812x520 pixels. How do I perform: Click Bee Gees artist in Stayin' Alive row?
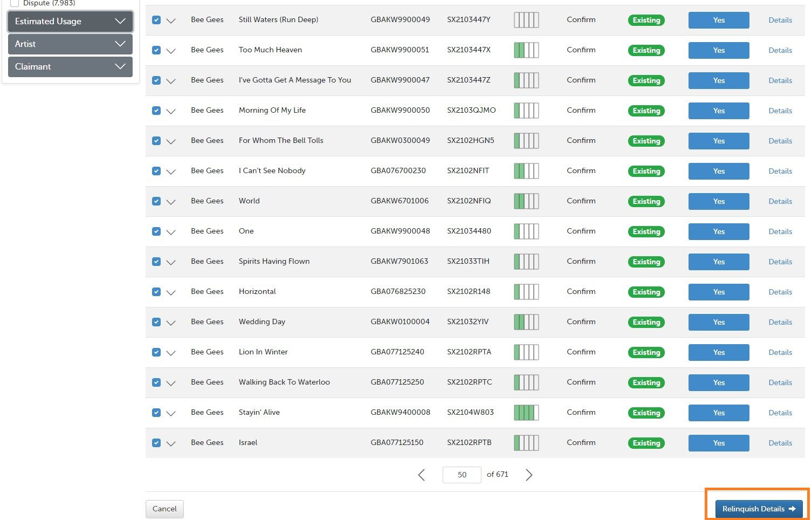coord(207,412)
